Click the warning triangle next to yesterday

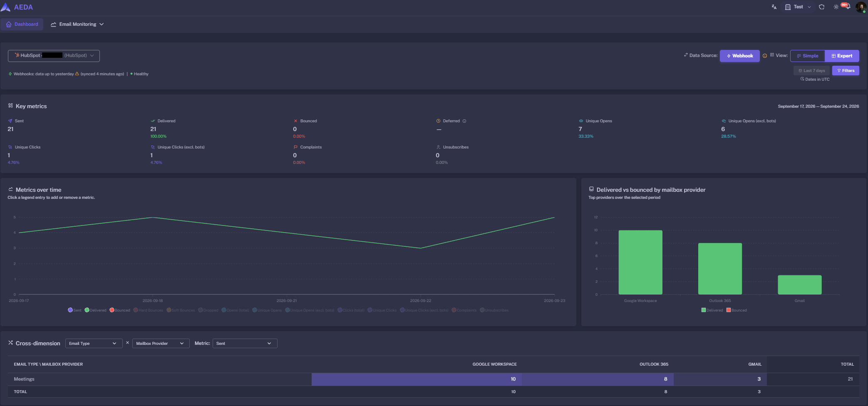pyautogui.click(x=77, y=74)
